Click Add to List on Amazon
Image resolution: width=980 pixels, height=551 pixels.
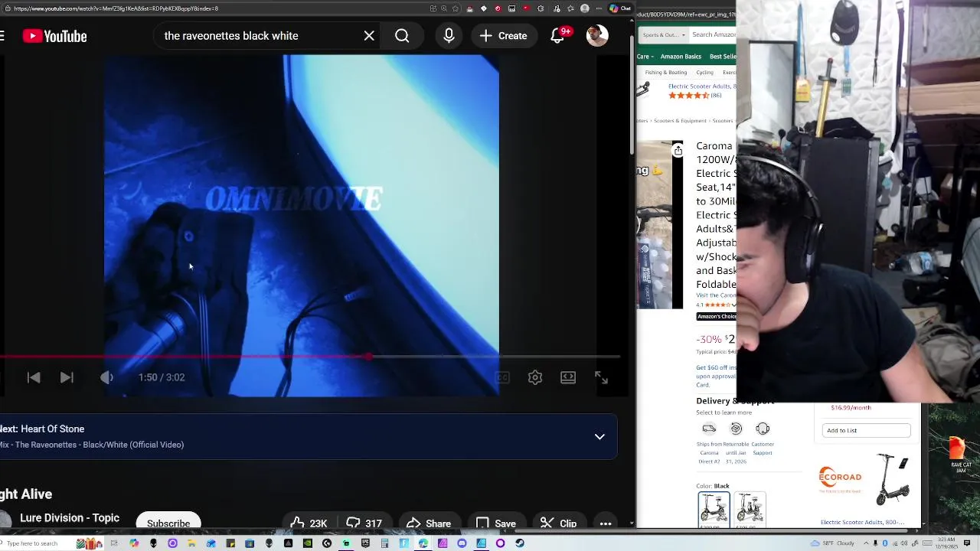pyautogui.click(x=867, y=431)
